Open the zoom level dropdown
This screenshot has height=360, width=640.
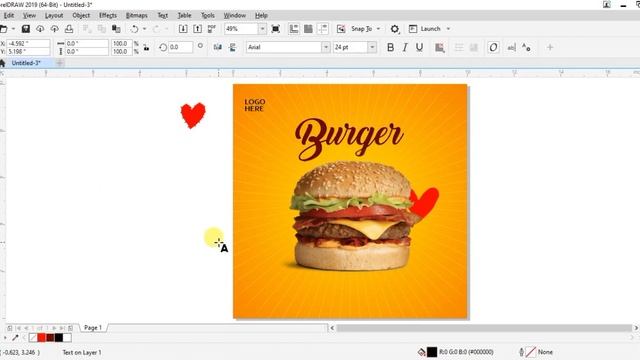click(x=262, y=29)
